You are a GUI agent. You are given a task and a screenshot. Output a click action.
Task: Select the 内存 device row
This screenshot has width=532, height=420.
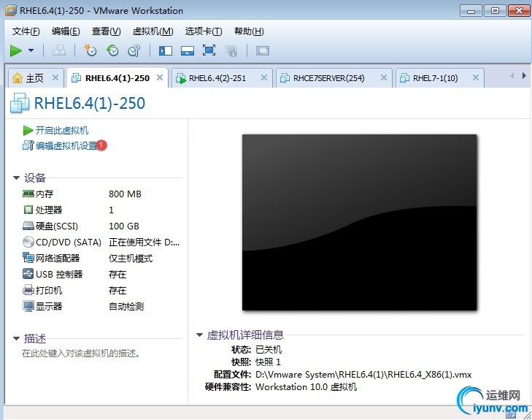pos(101,194)
